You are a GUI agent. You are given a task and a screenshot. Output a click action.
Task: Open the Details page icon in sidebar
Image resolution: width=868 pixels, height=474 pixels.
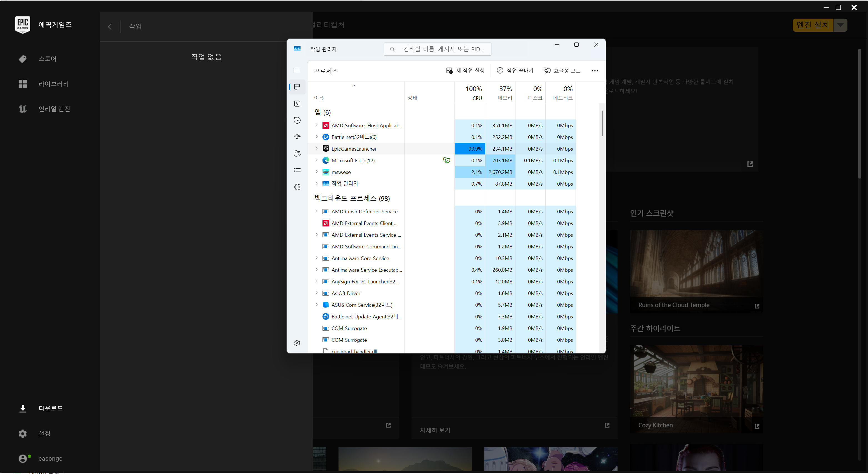coord(297,170)
